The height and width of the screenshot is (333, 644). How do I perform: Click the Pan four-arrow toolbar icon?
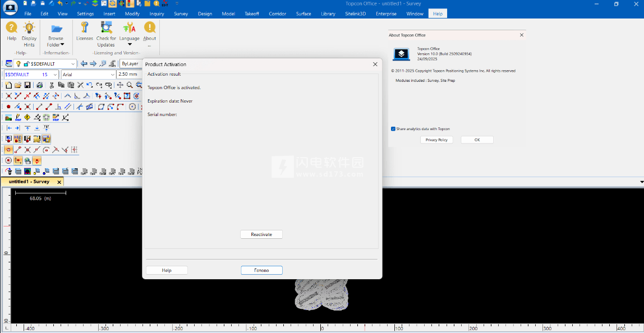pyautogui.click(x=119, y=85)
